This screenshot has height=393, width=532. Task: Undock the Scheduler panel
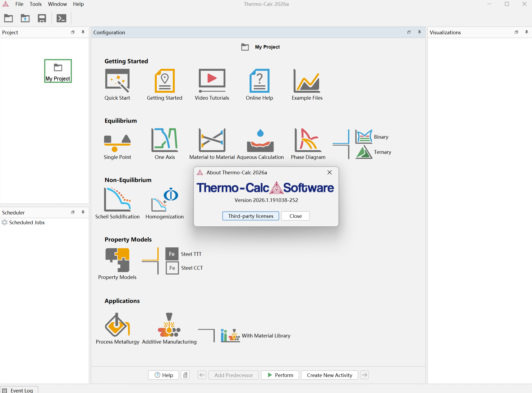(73, 212)
